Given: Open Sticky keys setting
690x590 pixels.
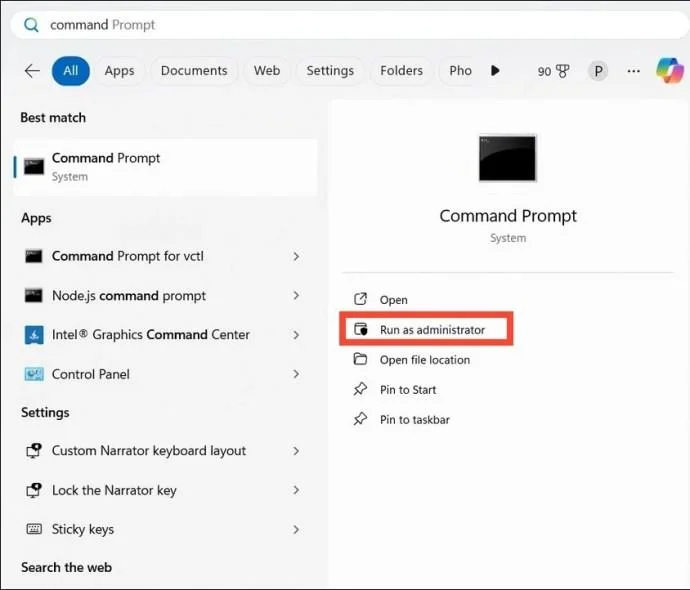Looking at the screenshot, I should (x=164, y=529).
